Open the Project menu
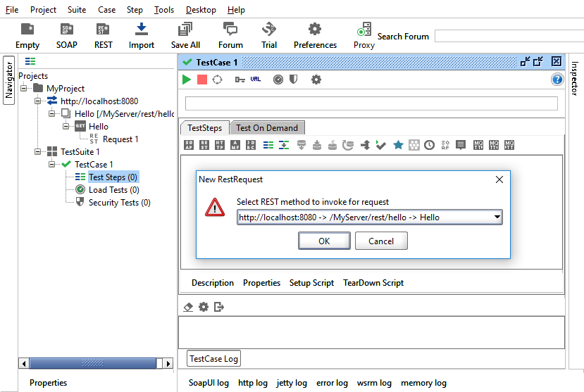This screenshot has width=584, height=392. [43, 10]
